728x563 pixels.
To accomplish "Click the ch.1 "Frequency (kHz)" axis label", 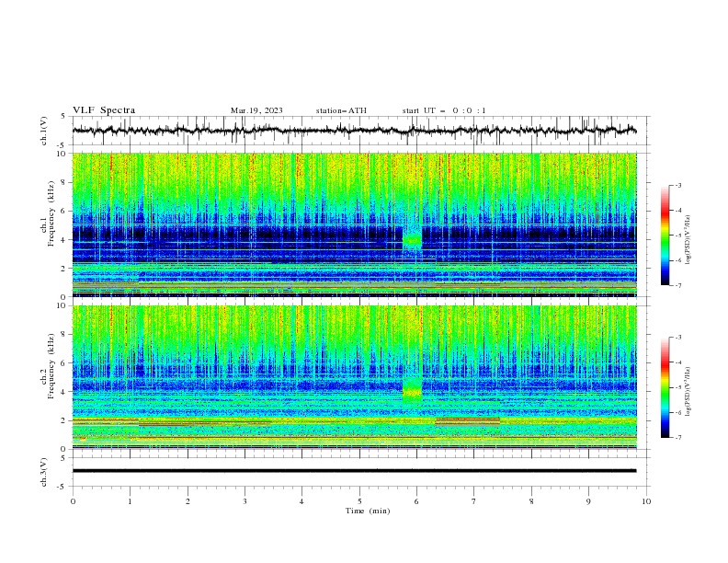I will click(x=51, y=214).
